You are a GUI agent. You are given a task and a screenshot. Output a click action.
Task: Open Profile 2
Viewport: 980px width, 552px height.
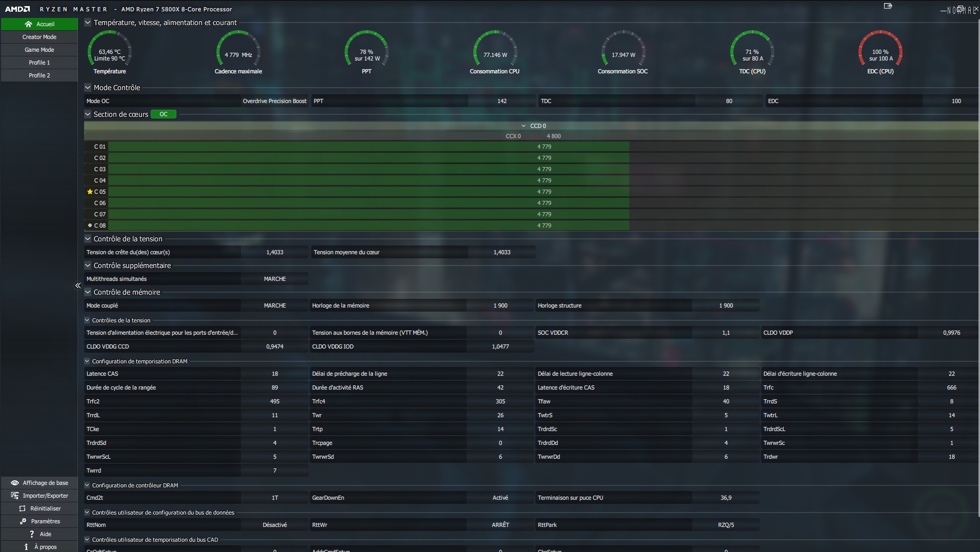coord(39,75)
